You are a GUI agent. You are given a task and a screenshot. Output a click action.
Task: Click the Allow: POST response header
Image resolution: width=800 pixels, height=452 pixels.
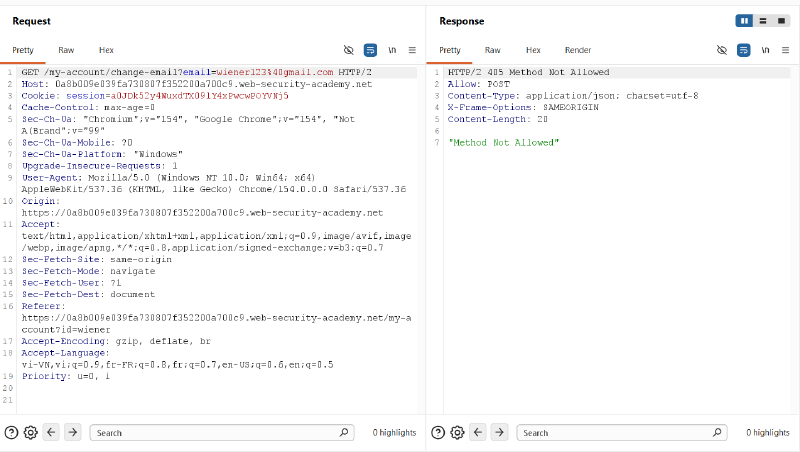479,84
